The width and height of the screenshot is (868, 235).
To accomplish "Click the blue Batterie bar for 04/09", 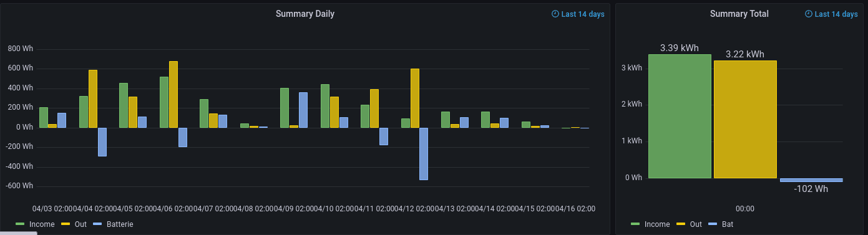I will point(303,110).
